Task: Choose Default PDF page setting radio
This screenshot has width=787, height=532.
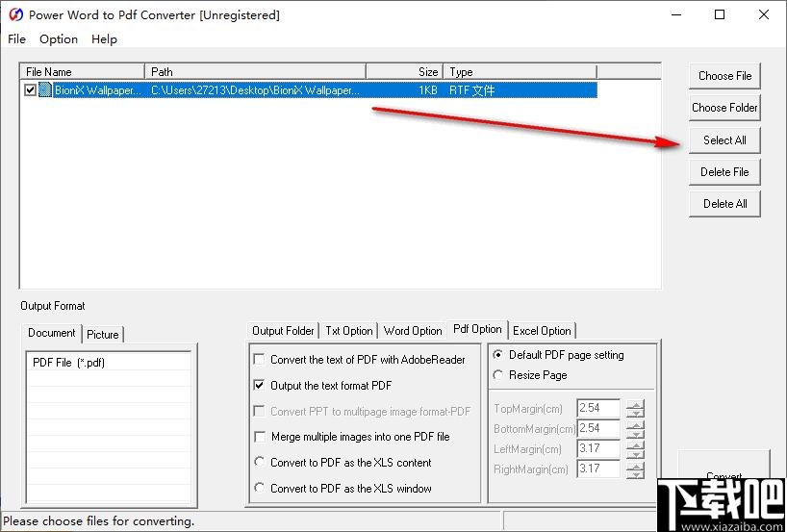Action: [x=498, y=355]
